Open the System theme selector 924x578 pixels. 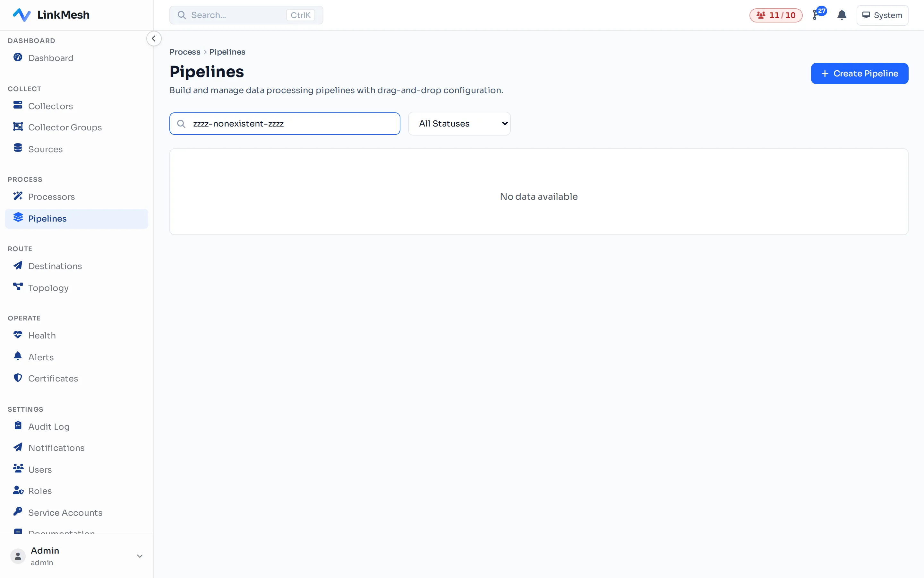(882, 15)
